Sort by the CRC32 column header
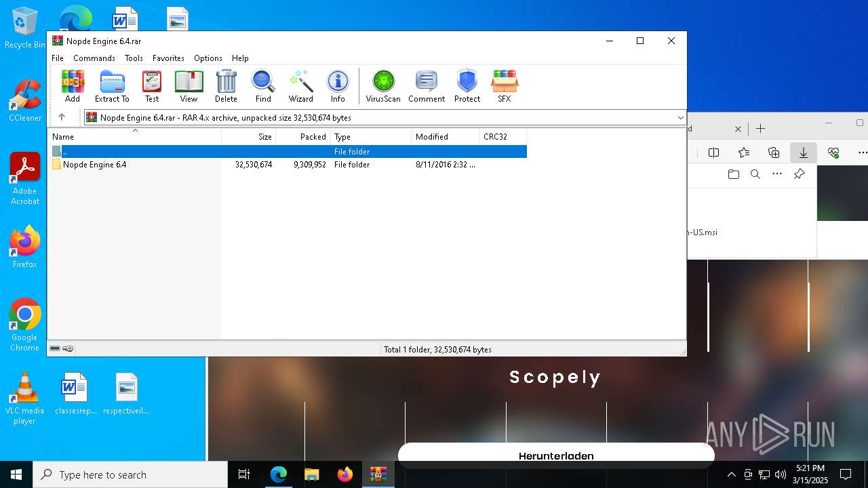The height and width of the screenshot is (488, 868). [503, 136]
